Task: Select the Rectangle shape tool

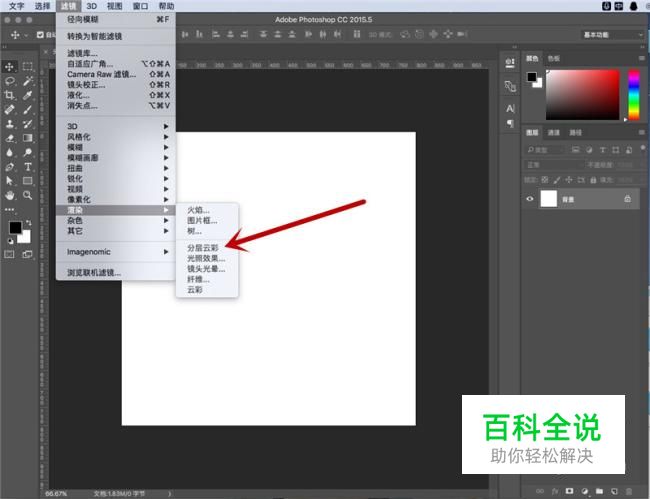Action: point(28,181)
